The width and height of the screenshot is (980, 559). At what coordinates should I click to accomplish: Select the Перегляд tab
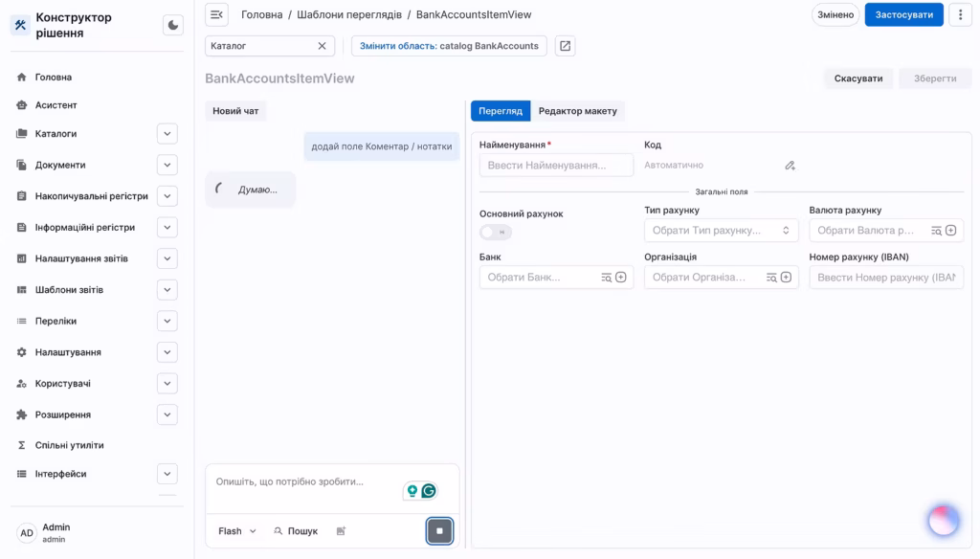point(501,111)
